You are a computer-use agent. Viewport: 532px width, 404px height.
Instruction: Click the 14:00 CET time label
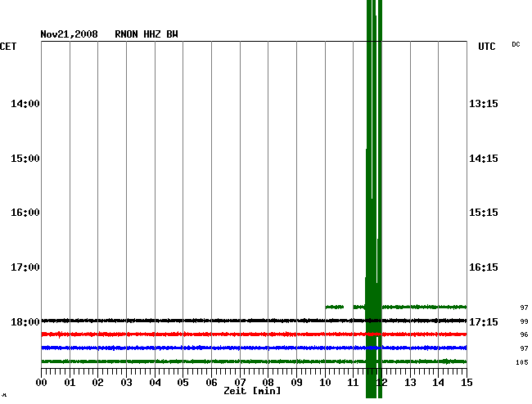click(25, 103)
